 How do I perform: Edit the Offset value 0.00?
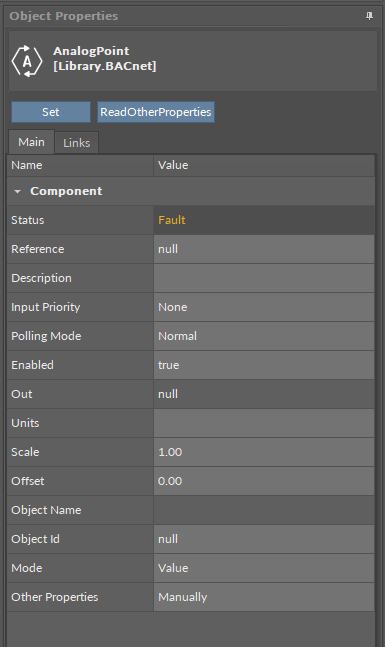(264, 481)
